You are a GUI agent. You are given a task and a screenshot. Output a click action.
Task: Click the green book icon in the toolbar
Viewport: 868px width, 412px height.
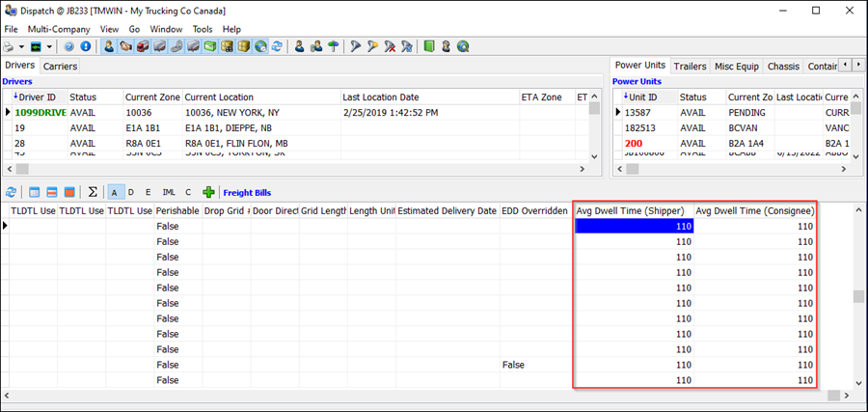click(429, 46)
